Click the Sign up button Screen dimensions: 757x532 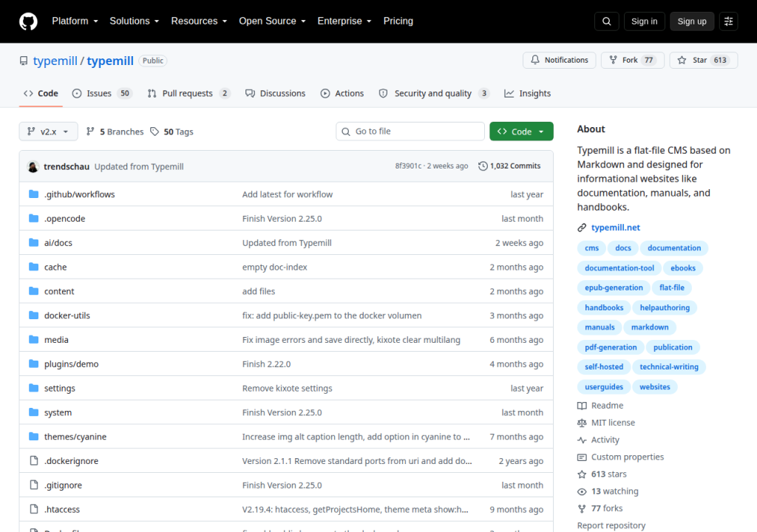click(x=691, y=21)
